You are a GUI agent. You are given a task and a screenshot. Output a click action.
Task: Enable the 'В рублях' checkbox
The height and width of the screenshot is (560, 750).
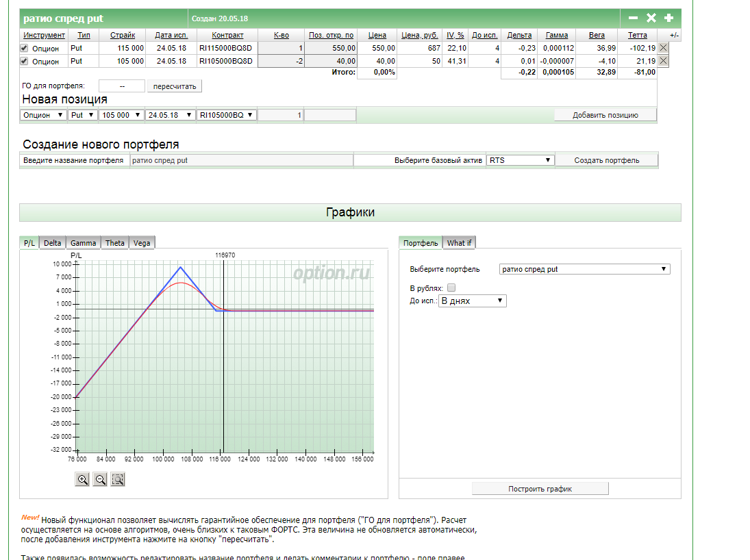[451, 288]
